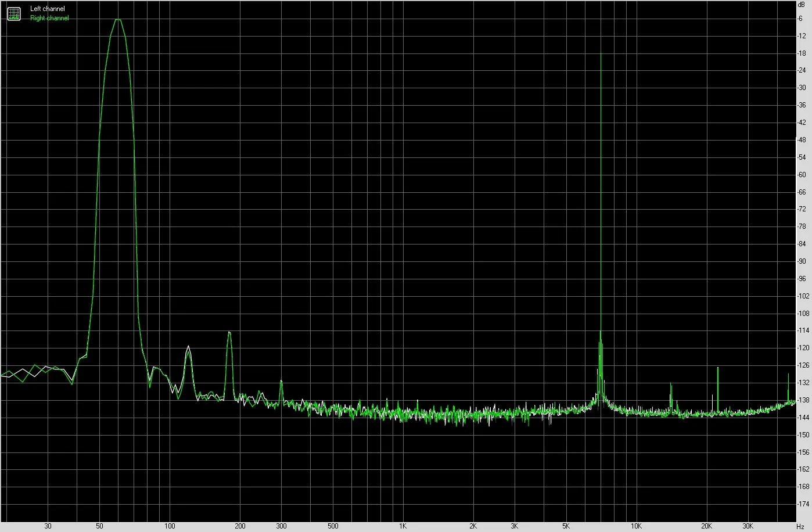812x532 pixels.
Task: Click the "Hz" unit label on the horizontal axis
Action: pos(801,526)
